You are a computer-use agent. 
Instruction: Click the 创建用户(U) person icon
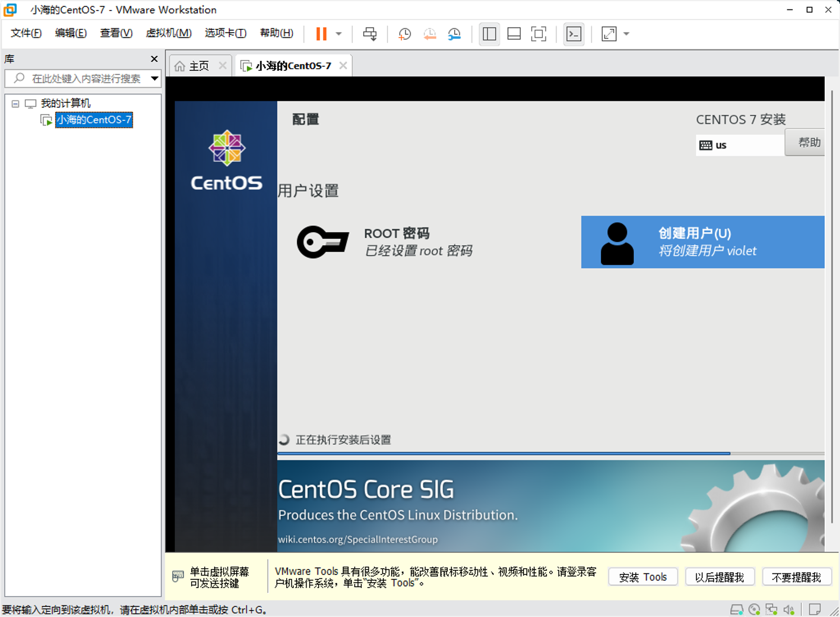pyautogui.click(x=617, y=243)
